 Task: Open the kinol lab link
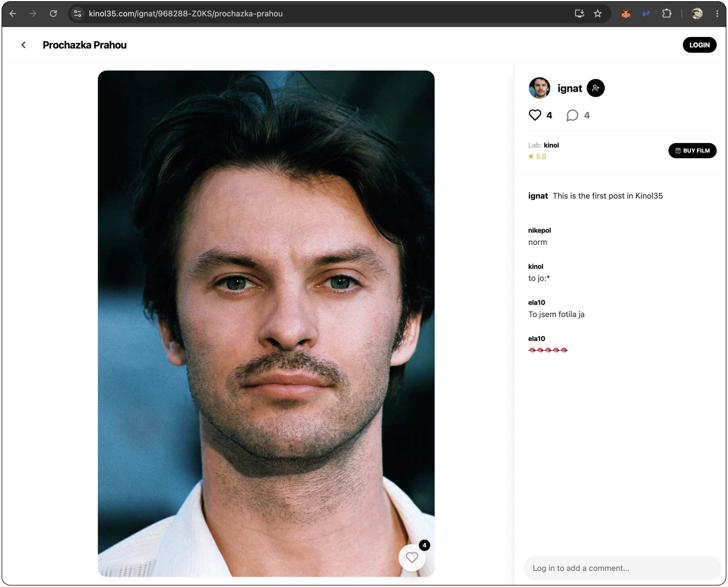point(551,145)
